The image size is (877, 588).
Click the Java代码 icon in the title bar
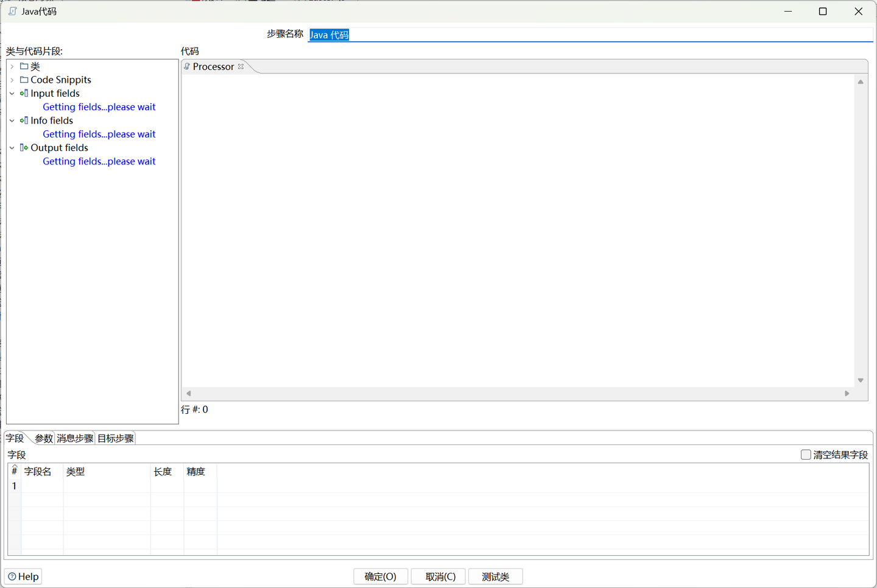[x=11, y=11]
